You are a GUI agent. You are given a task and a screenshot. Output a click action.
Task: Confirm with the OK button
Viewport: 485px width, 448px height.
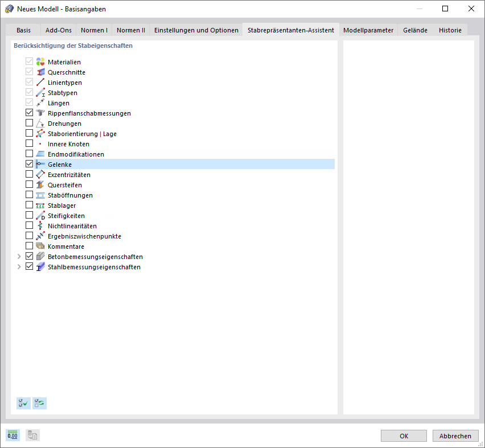(x=404, y=436)
